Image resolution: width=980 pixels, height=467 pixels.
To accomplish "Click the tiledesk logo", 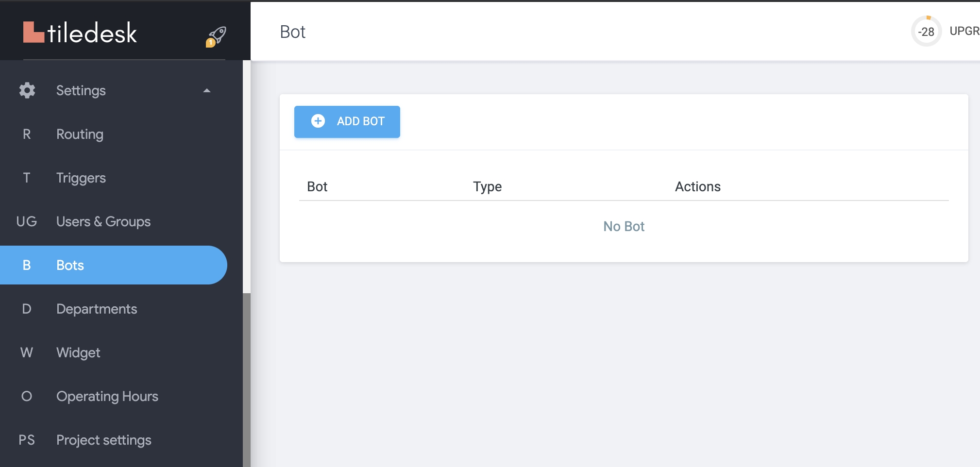I will (x=80, y=33).
